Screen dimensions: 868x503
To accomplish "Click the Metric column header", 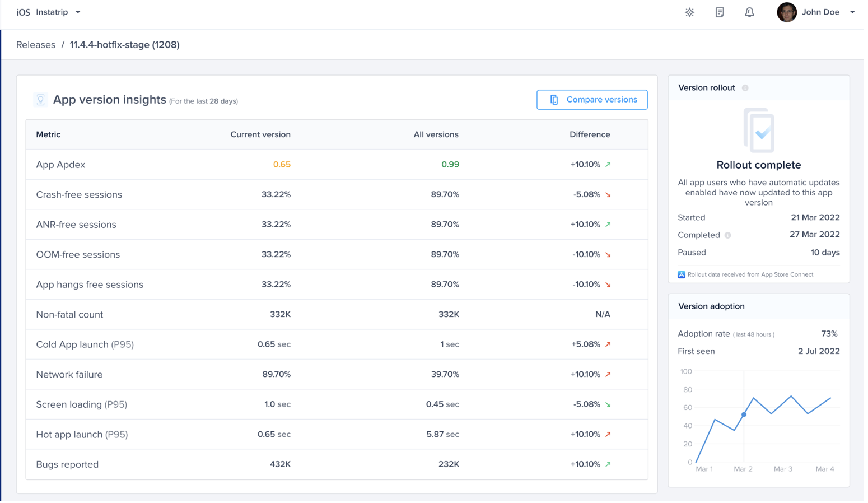I will coord(48,134).
